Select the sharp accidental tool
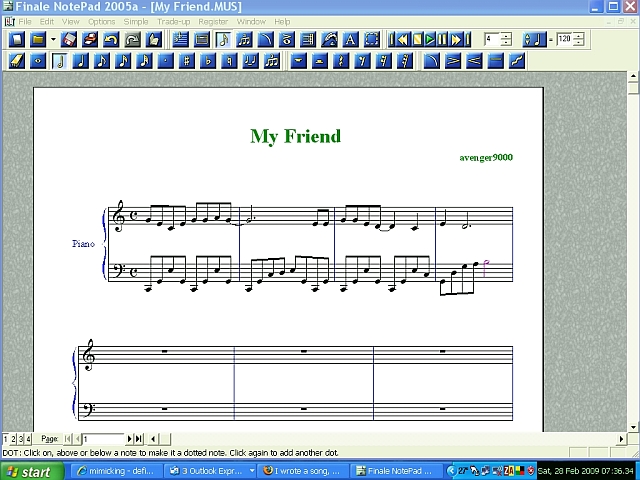 coord(187,60)
